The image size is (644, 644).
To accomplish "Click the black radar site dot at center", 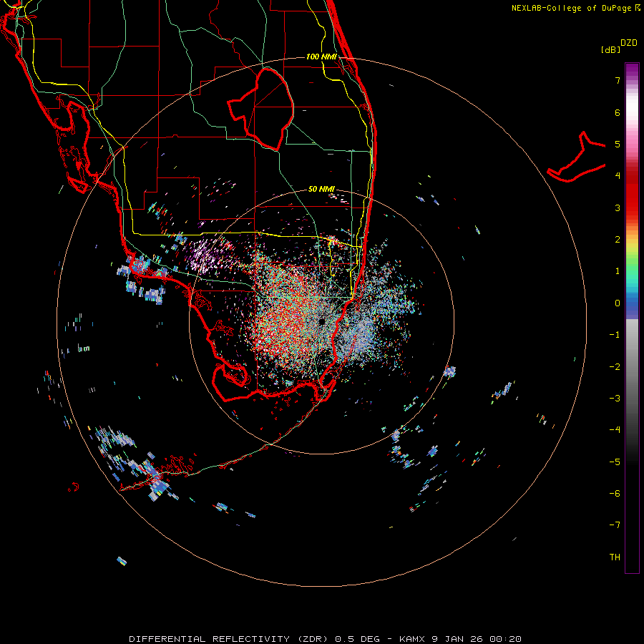I will [x=321, y=321].
